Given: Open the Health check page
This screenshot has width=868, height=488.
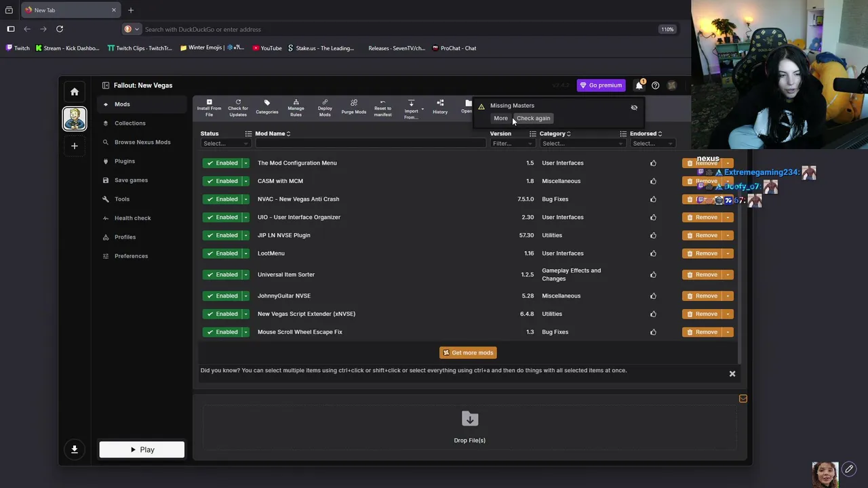Looking at the screenshot, I should click(x=142, y=218).
